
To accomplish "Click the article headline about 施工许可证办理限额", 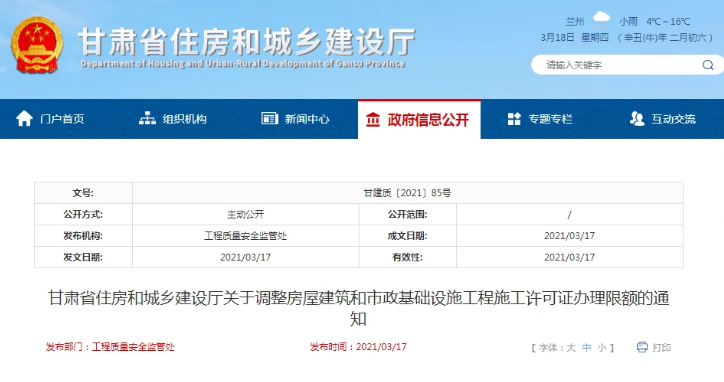I will click(x=358, y=308).
